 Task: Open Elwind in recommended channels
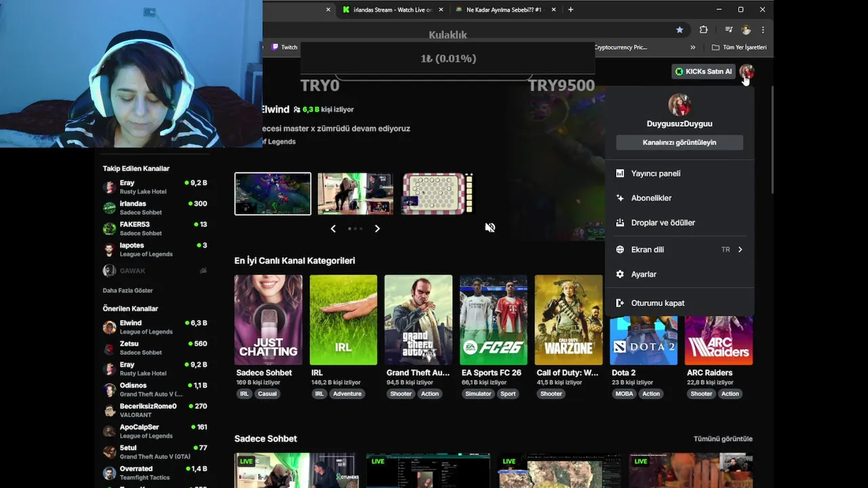[x=155, y=327]
